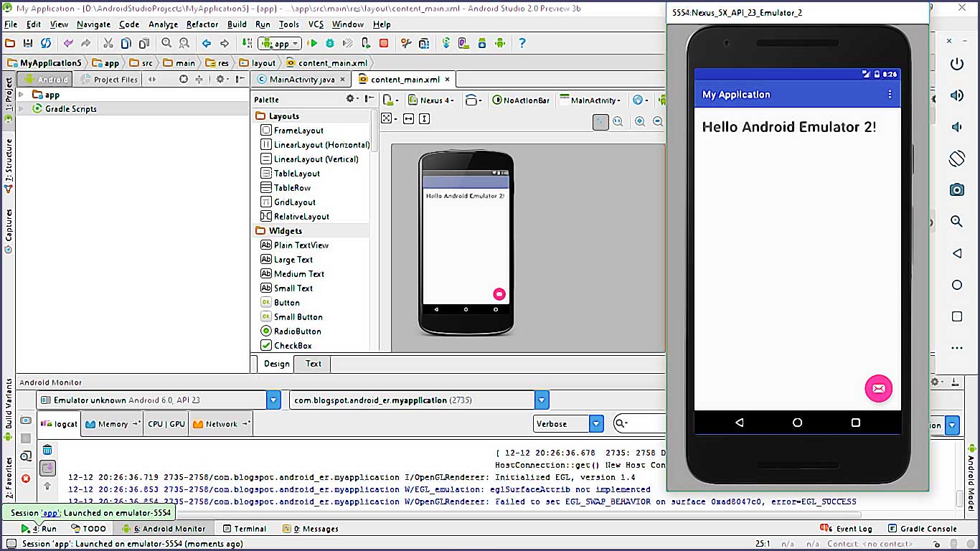Switch to the Text tab of the editor
Screen dimensions: 980x551
click(312, 364)
